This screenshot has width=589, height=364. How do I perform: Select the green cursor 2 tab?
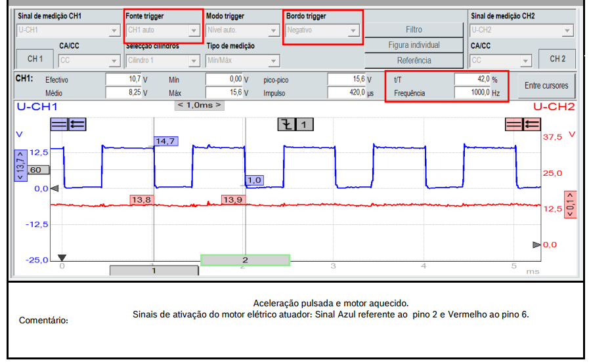[245, 260]
